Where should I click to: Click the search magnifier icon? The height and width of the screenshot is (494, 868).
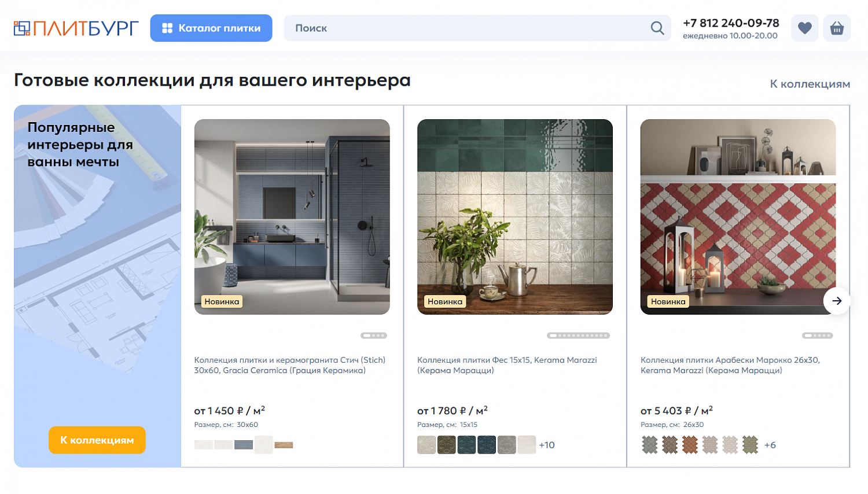pyautogui.click(x=657, y=28)
